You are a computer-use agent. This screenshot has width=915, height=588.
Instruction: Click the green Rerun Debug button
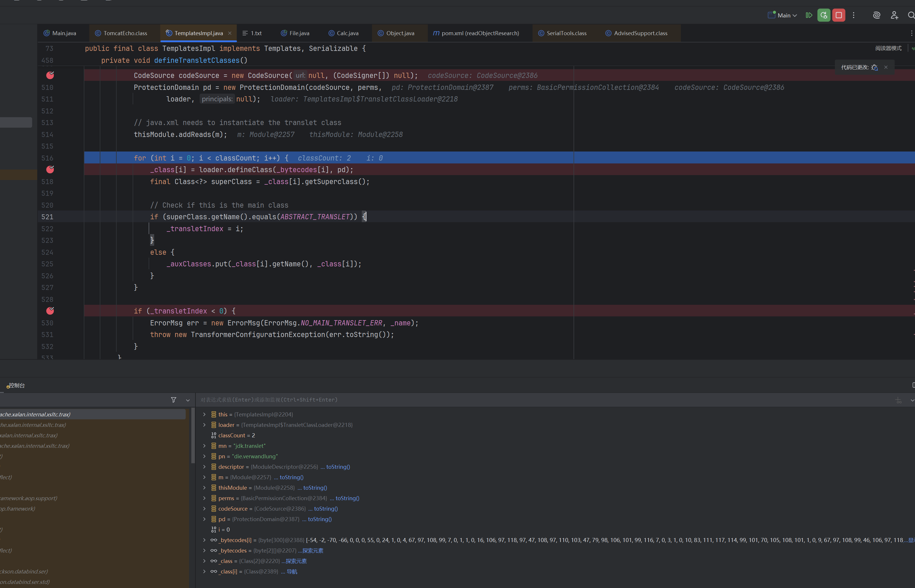[x=824, y=15]
